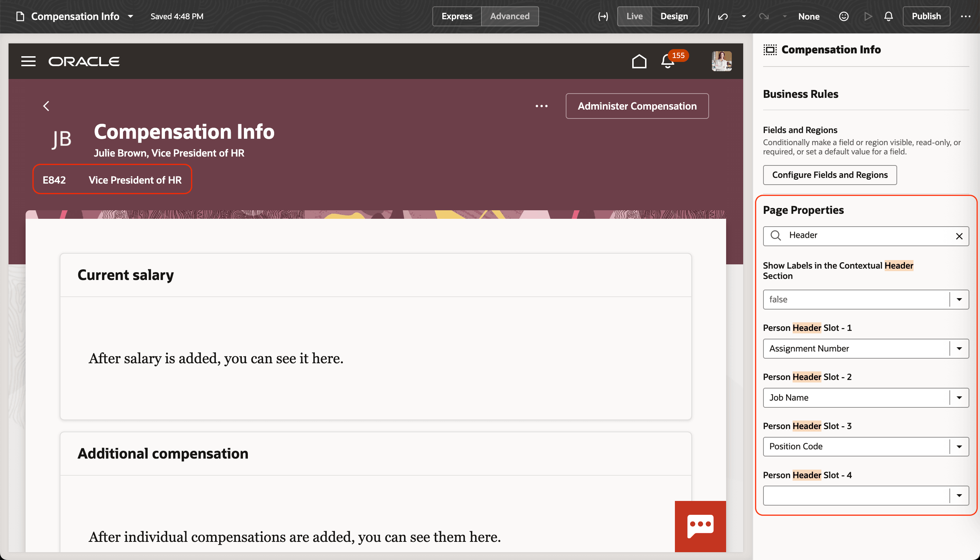Open the ellipsis menu next to Publish
The image size is (980, 560).
pyautogui.click(x=966, y=16)
